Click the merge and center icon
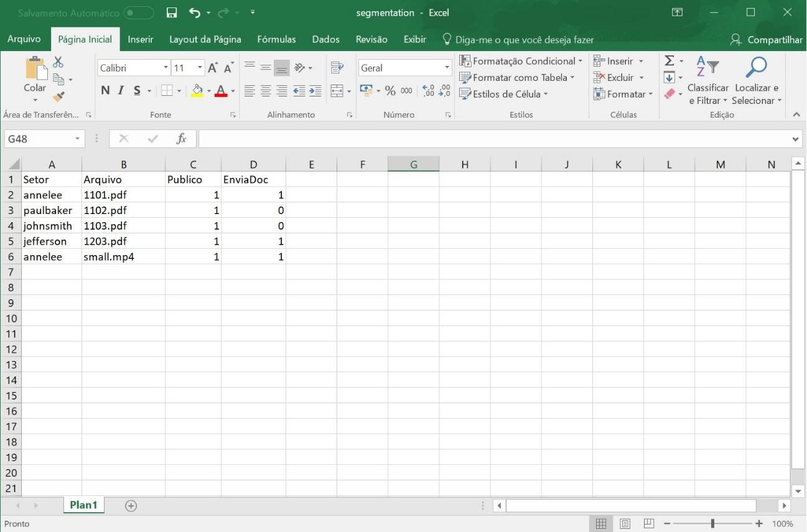The width and height of the screenshot is (807, 532). pyautogui.click(x=336, y=91)
